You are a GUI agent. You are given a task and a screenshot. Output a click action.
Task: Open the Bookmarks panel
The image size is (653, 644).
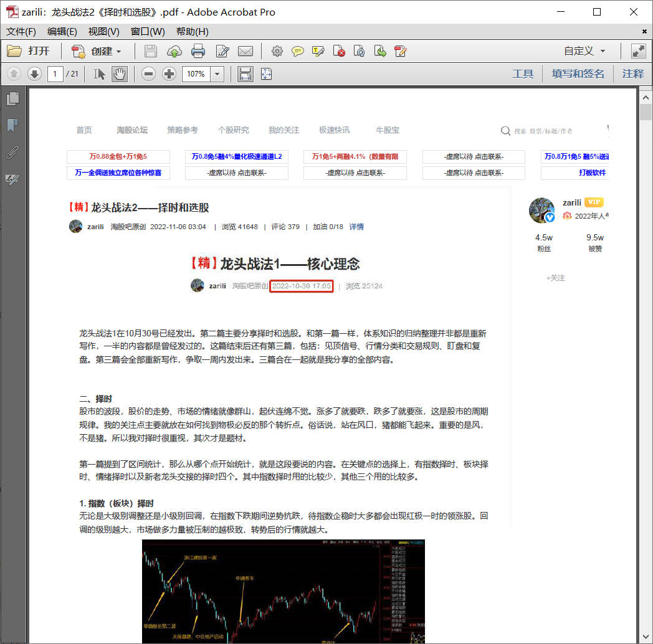pyautogui.click(x=13, y=125)
